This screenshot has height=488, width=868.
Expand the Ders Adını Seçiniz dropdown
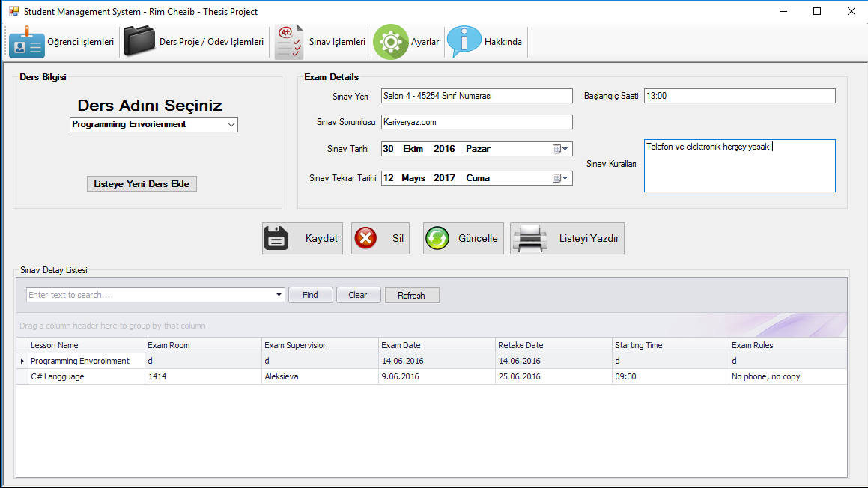tap(231, 125)
